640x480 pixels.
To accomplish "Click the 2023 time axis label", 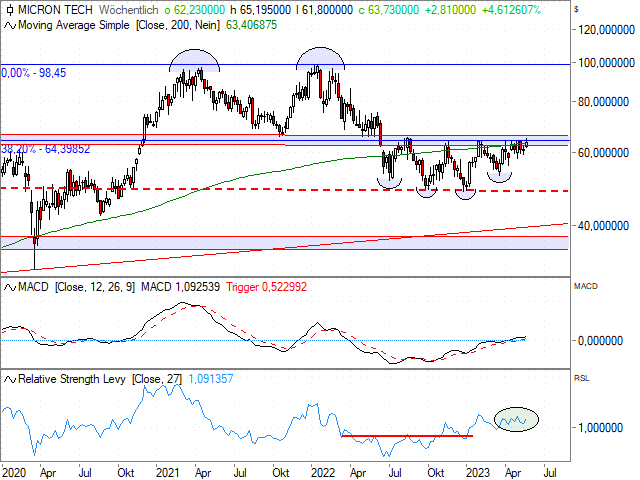I will pos(478,473).
